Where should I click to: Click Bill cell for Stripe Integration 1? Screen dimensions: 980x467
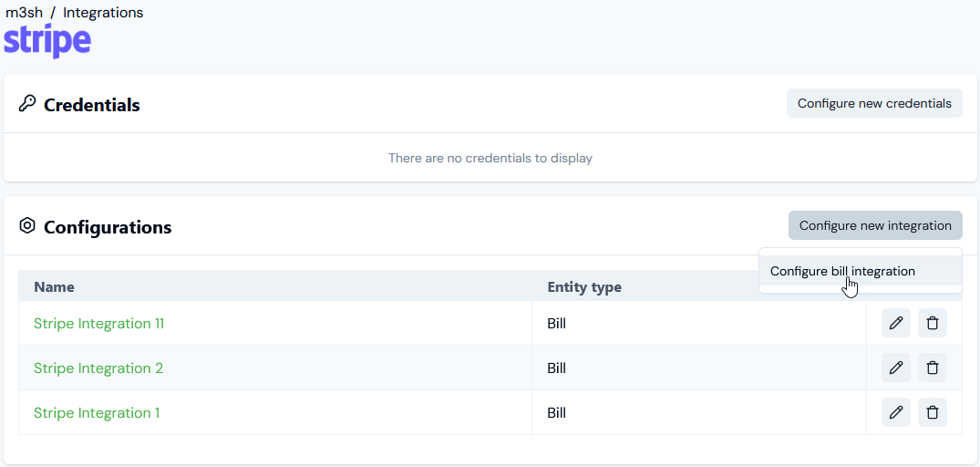[698, 412]
